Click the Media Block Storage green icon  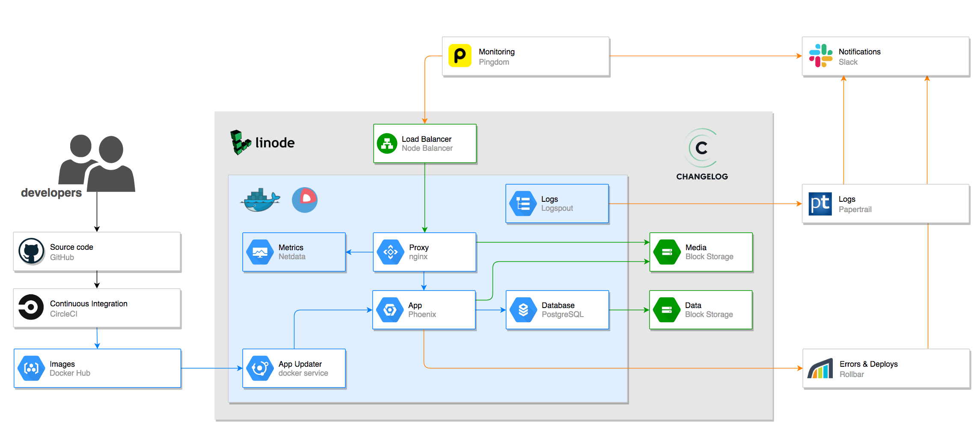pos(667,252)
